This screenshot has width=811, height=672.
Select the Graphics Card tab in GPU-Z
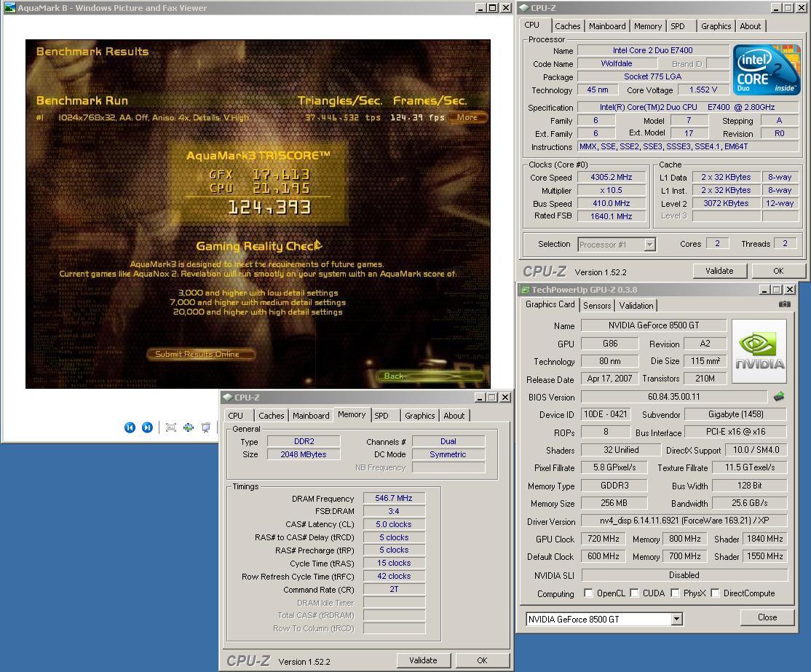click(x=550, y=304)
